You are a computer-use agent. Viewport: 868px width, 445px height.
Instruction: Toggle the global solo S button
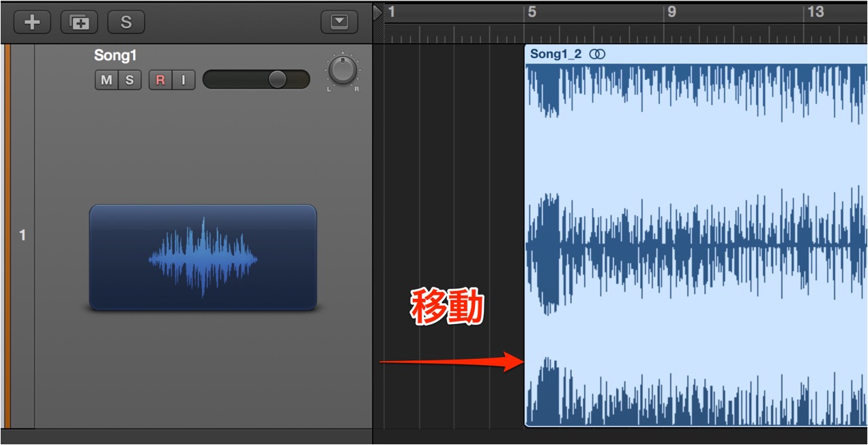pos(126,22)
